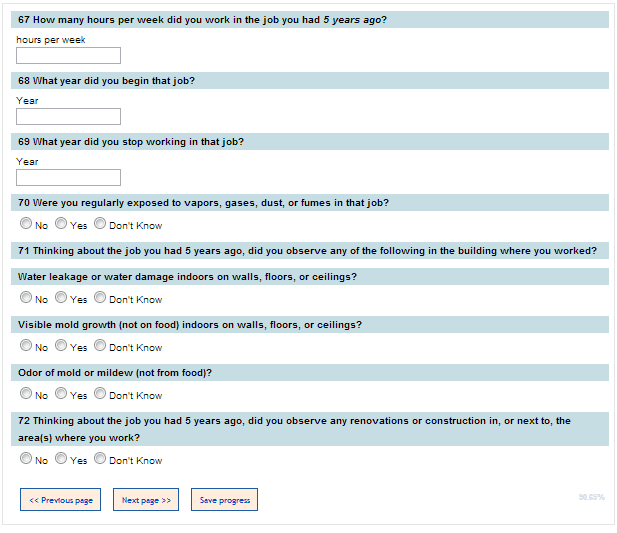Image resolution: width=617 pixels, height=533 pixels.
Task: Select No for water leakage question
Action: pyautogui.click(x=26, y=298)
